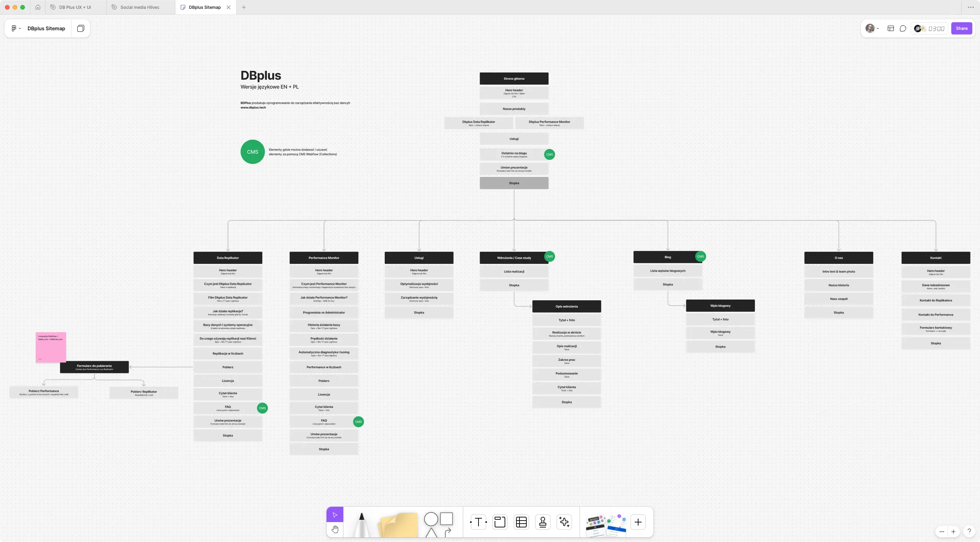This screenshot has height=542, width=980.
Task: Open the Home screen icon
Action: [x=38, y=7]
